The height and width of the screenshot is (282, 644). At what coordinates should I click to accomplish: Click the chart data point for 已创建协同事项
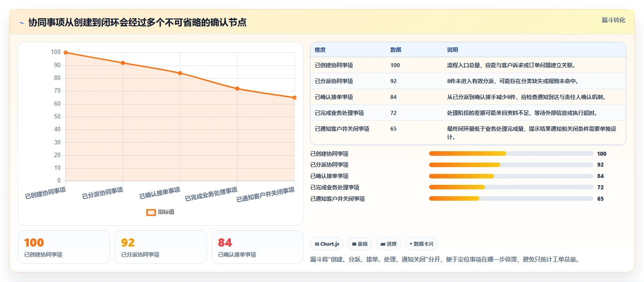click(66, 53)
